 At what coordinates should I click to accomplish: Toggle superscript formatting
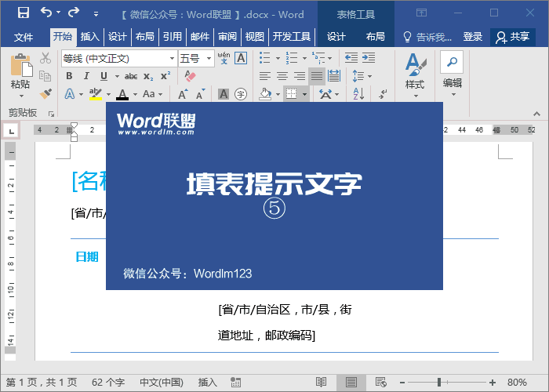point(165,76)
